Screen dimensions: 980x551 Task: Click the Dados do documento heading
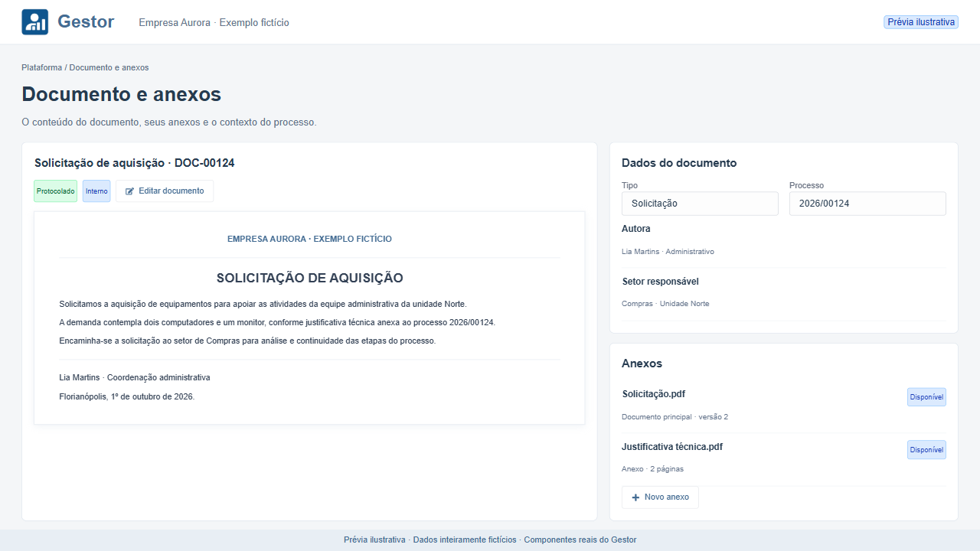tap(679, 163)
